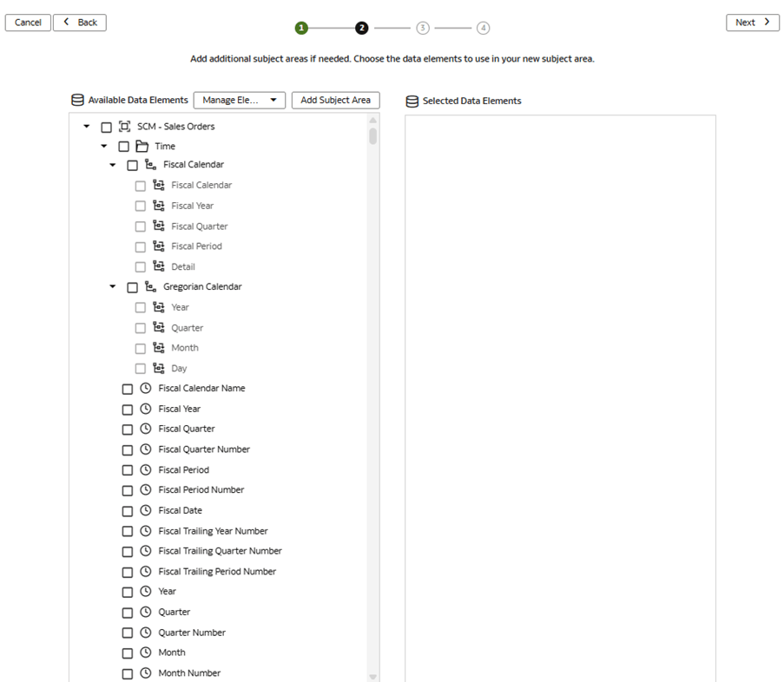Select the hierarchy level icon beside Fiscal Year
The width and height of the screenshot is (784, 682).
[x=158, y=206]
